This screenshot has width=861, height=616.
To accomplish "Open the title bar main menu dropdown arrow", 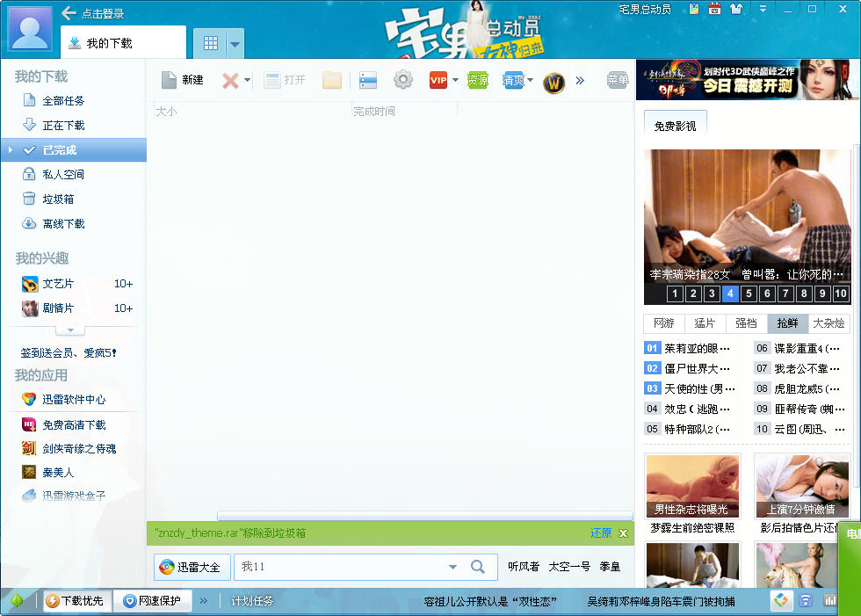I will 763,9.
